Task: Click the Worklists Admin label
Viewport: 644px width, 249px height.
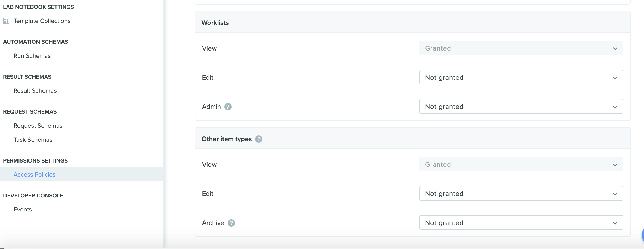Action: click(212, 107)
